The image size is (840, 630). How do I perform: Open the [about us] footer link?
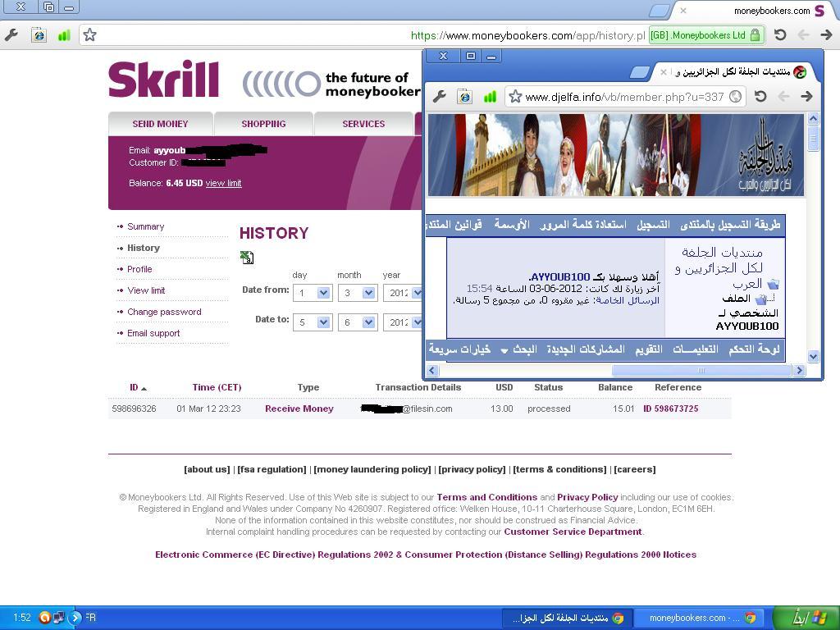tap(207, 469)
